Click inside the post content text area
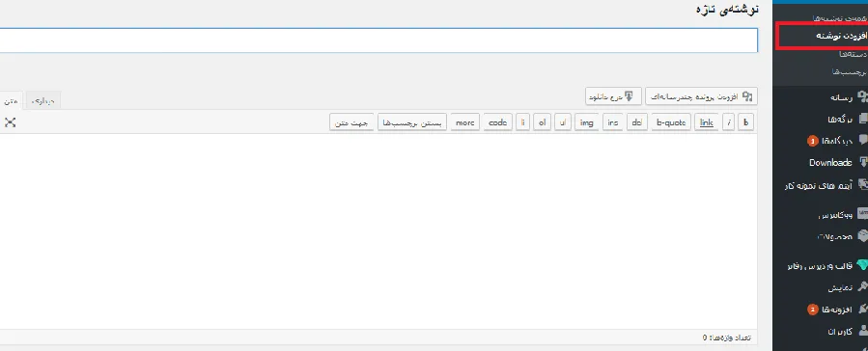Screen dimensions: 868x351 [x=378, y=231]
